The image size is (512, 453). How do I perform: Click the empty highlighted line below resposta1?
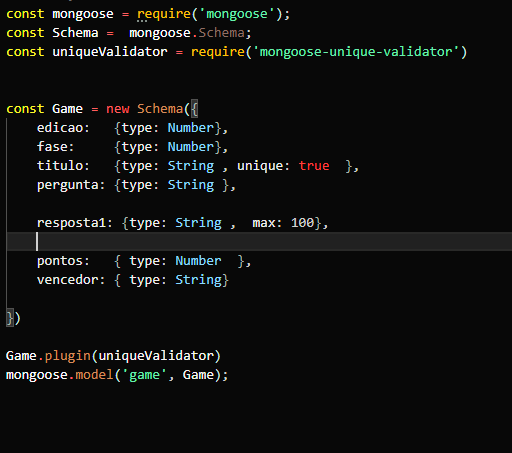[x=259, y=241]
